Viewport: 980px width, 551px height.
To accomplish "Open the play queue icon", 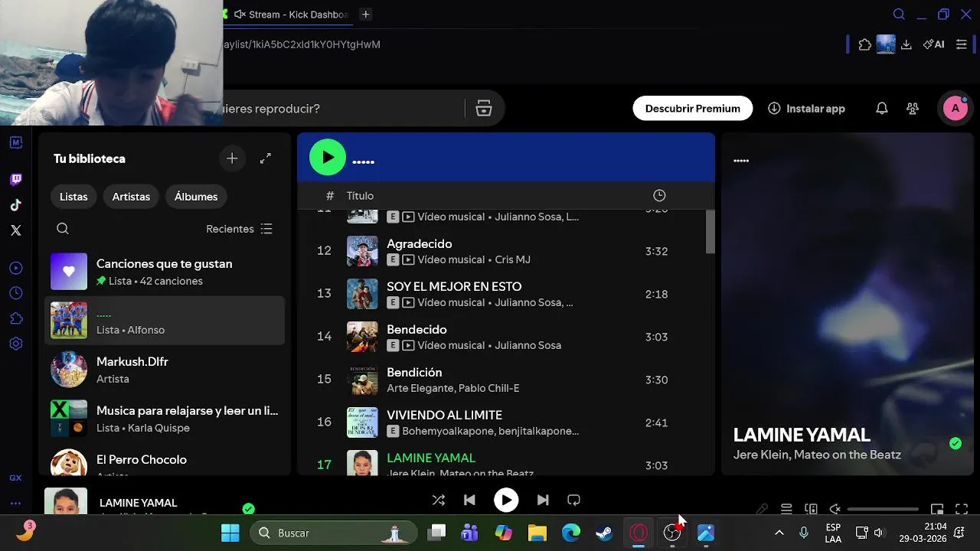I will 786,509.
